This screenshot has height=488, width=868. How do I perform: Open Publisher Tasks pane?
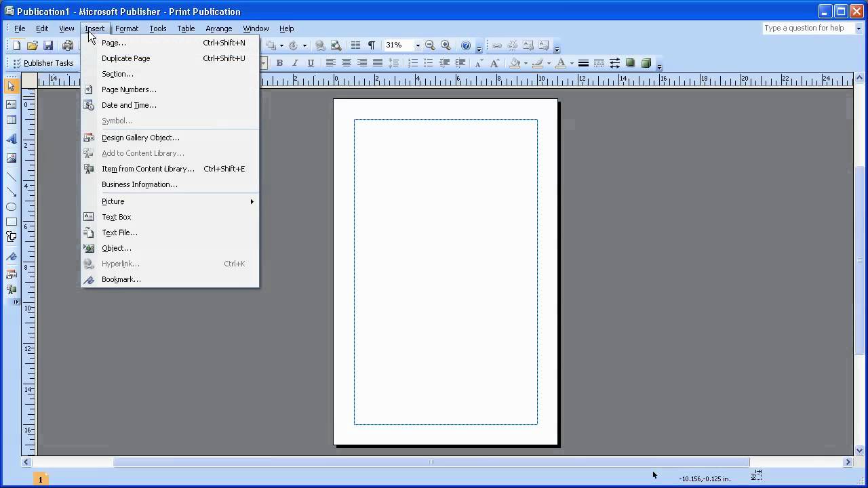[x=48, y=63]
